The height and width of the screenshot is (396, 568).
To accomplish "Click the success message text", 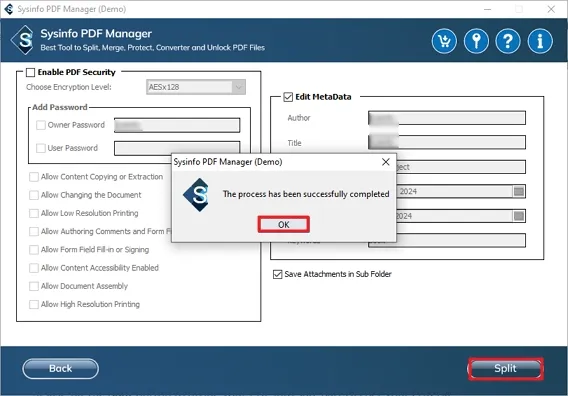I will 306,194.
